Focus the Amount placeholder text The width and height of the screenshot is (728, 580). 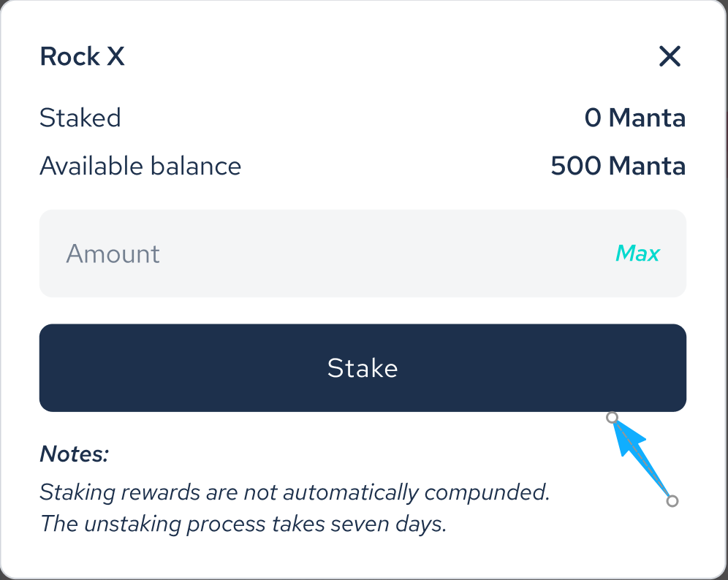pyautogui.click(x=113, y=253)
